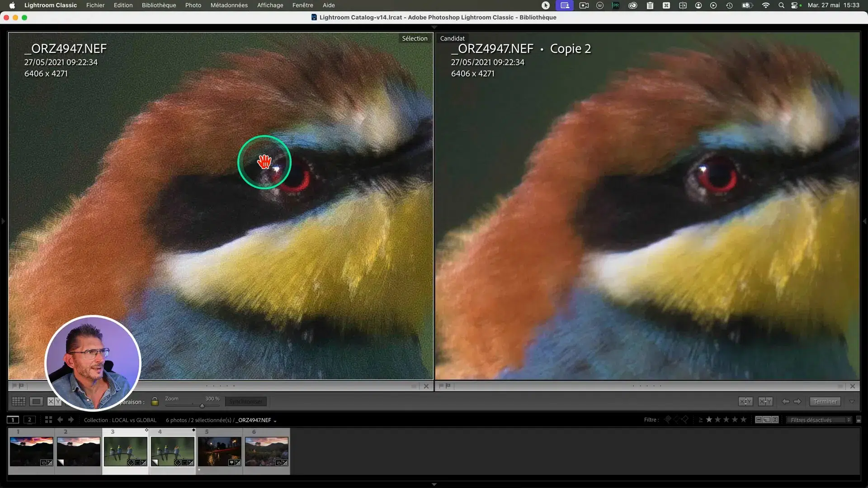
Task: Open Filtres désactivés dropdown
Action: pos(818,420)
